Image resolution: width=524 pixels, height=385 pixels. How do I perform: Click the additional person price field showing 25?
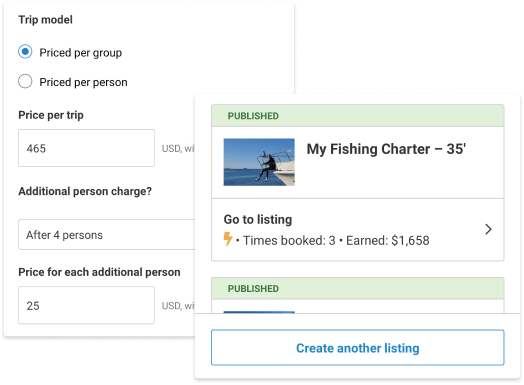[86, 305]
